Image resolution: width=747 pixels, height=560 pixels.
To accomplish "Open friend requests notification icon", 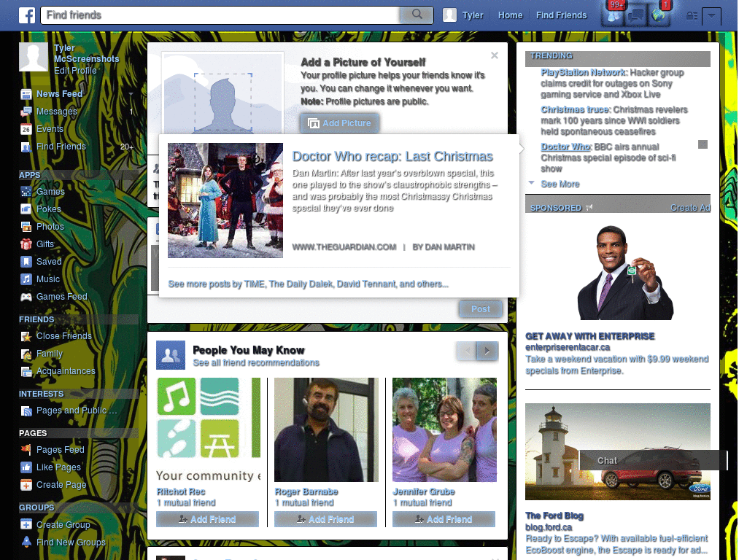I will pos(614,16).
